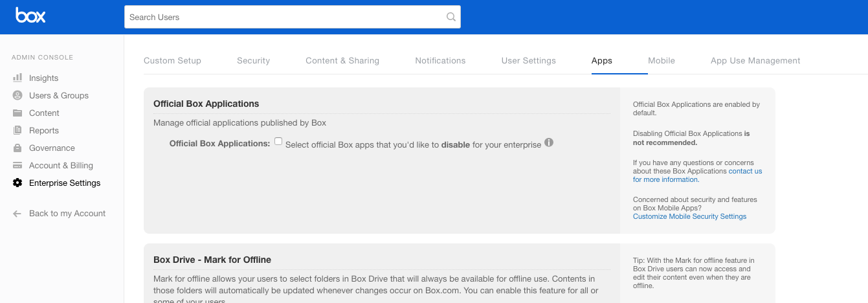Click the Official Box Applications heading
Image resolution: width=868 pixels, height=303 pixels.
click(206, 104)
